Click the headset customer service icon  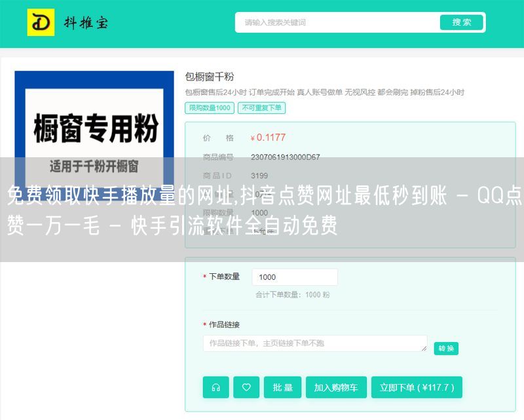216,387
